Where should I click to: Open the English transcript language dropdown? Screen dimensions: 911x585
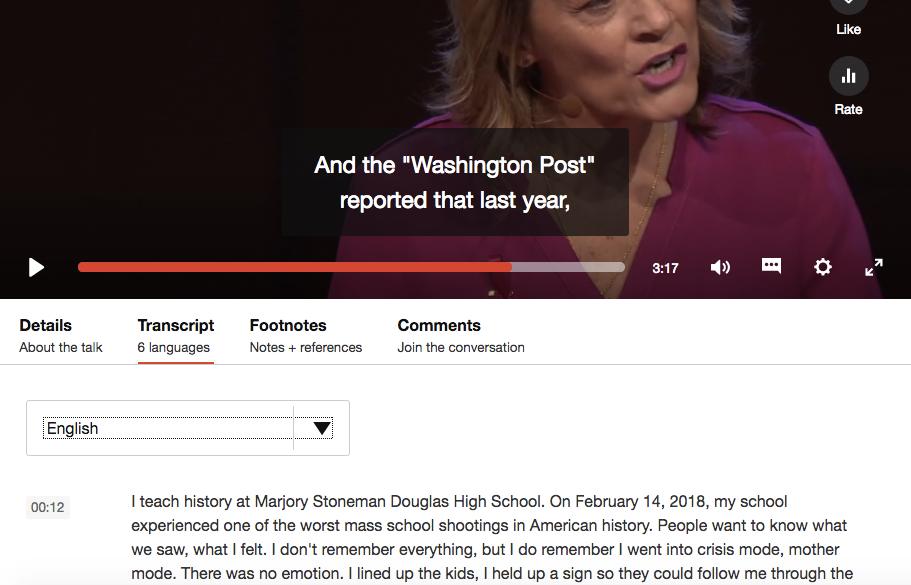(188, 428)
